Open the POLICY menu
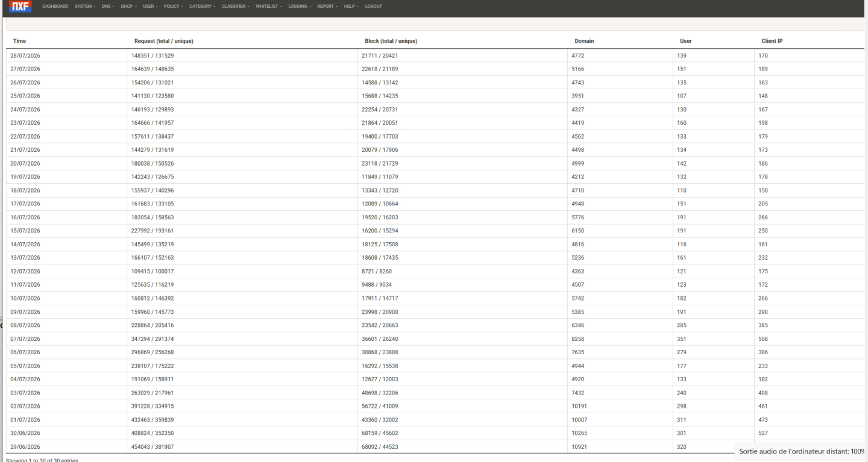The width and height of the screenshot is (868, 462). [174, 7]
